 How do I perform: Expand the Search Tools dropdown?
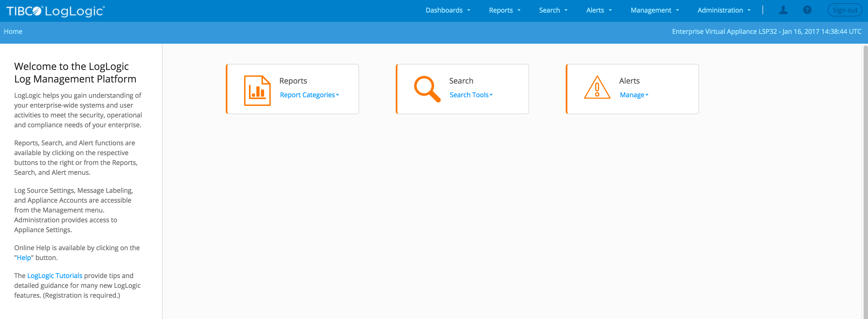click(471, 95)
